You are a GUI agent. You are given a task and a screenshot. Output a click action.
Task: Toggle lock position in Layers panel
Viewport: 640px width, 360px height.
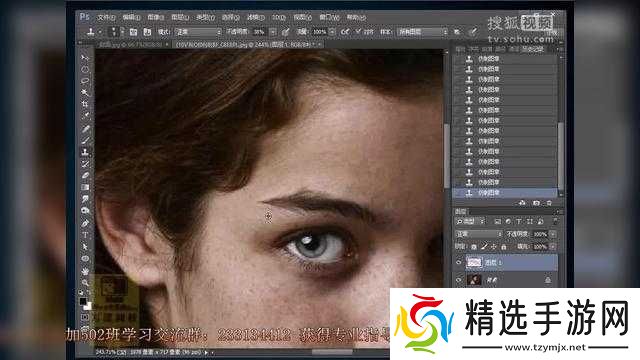click(x=494, y=247)
